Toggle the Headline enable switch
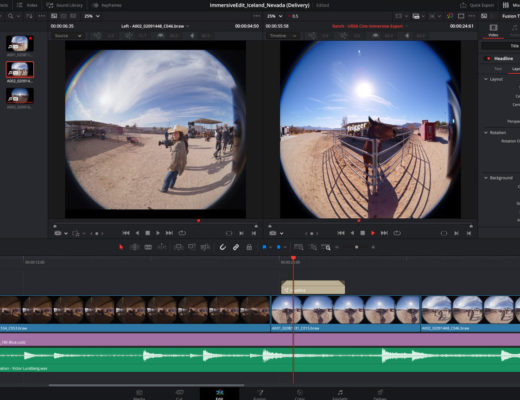Screen dimensions: 520x400 pyautogui.click(x=488, y=58)
